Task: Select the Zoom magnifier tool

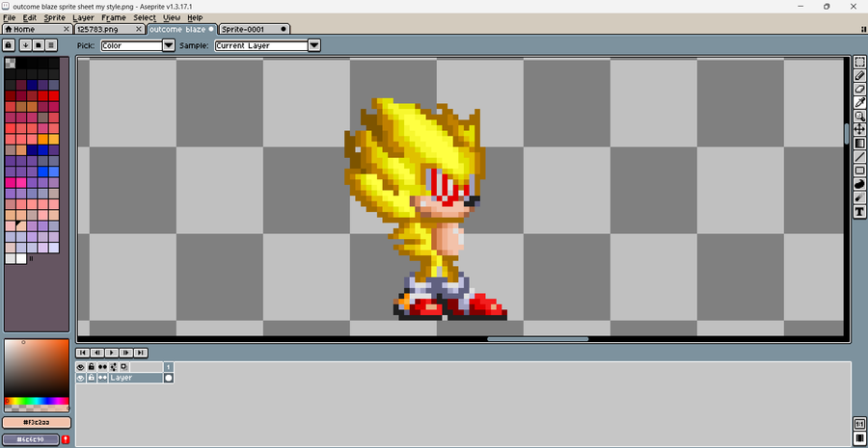Action: 859,117
